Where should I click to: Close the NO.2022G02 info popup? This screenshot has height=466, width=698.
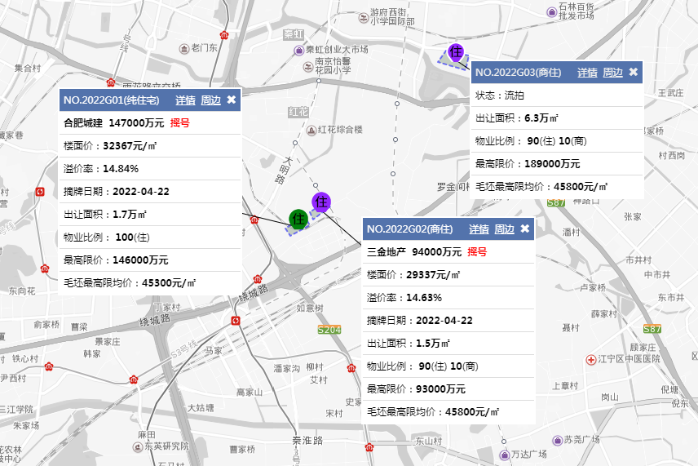pyautogui.click(x=524, y=229)
